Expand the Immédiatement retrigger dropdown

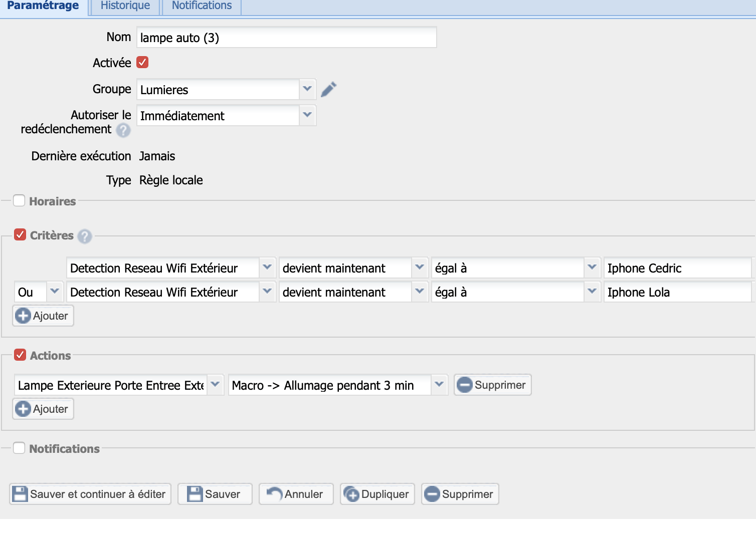(307, 115)
